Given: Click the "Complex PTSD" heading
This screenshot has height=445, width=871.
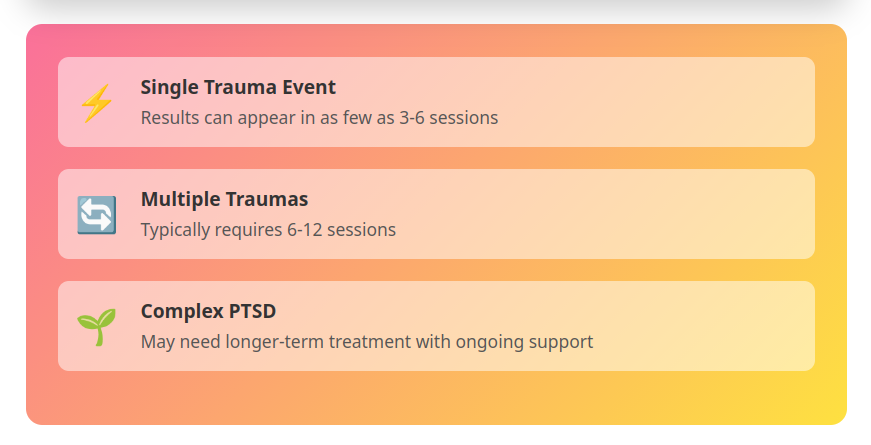Looking at the screenshot, I should click(x=208, y=311).
